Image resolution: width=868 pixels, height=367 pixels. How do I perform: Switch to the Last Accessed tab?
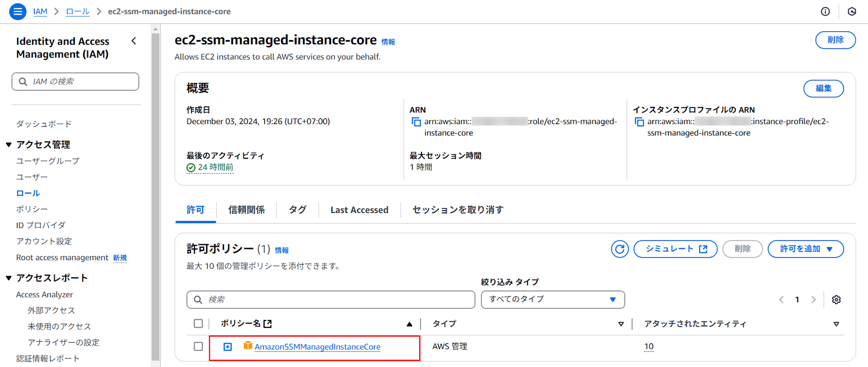[359, 210]
